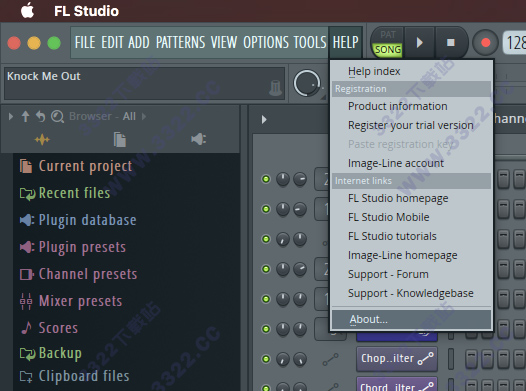
Task: Expand Recent files folder
Action: (x=65, y=193)
